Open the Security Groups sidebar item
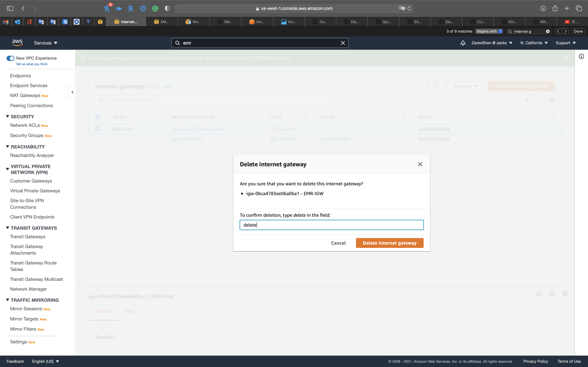 pos(27,135)
